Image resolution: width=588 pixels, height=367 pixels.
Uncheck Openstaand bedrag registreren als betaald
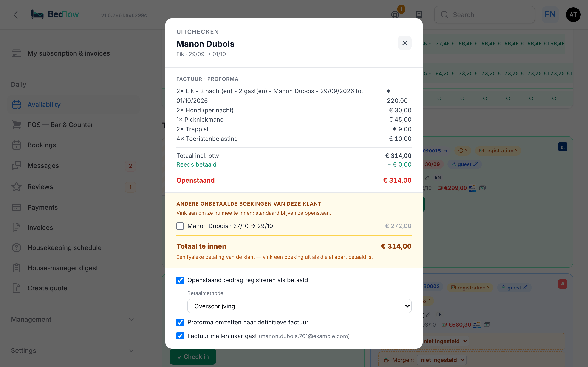[x=180, y=280]
